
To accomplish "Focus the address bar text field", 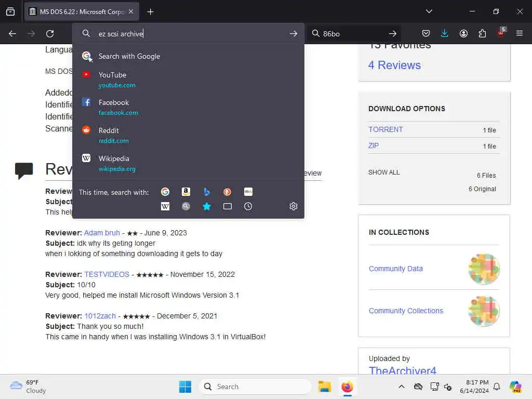I will click(x=192, y=34).
